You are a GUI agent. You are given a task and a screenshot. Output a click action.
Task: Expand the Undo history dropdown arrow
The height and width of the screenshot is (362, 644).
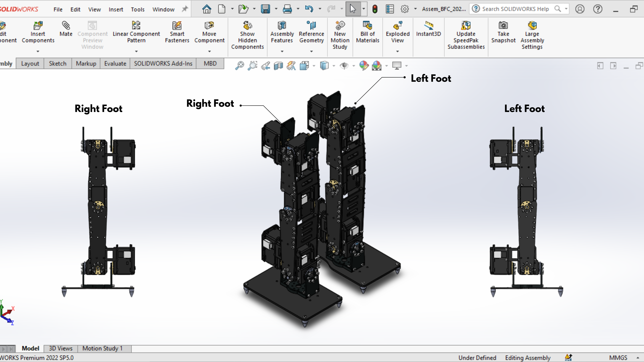320,9
